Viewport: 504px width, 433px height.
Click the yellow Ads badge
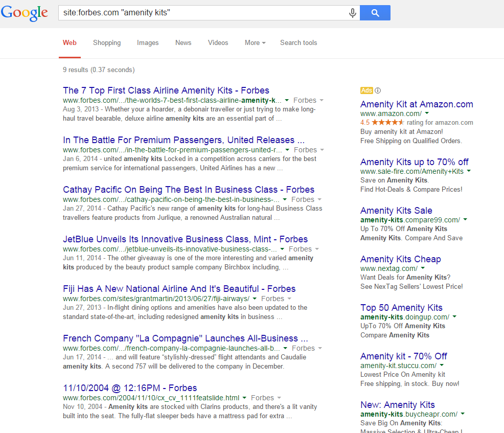pyautogui.click(x=366, y=90)
